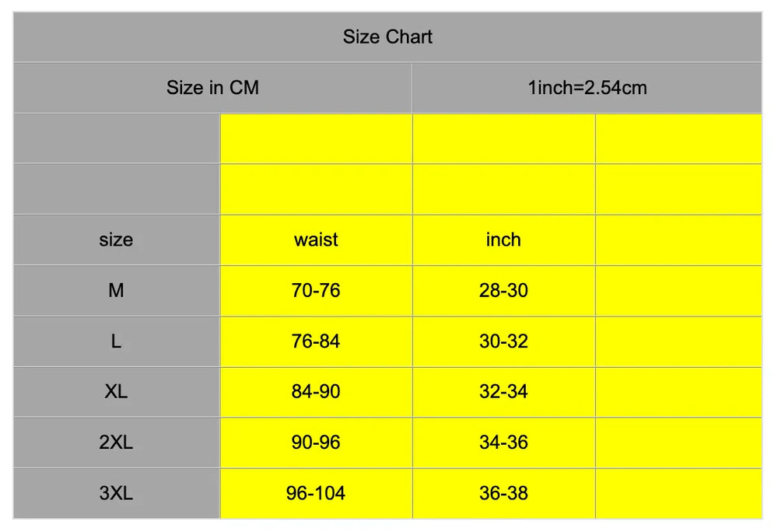Click the inch column label
This screenshot has height=532, width=778.
tap(503, 240)
